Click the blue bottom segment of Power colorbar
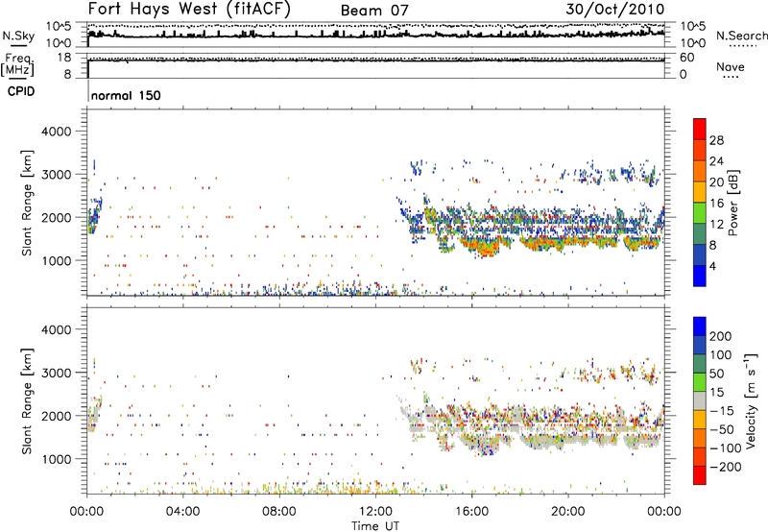768x532 pixels. 700,276
